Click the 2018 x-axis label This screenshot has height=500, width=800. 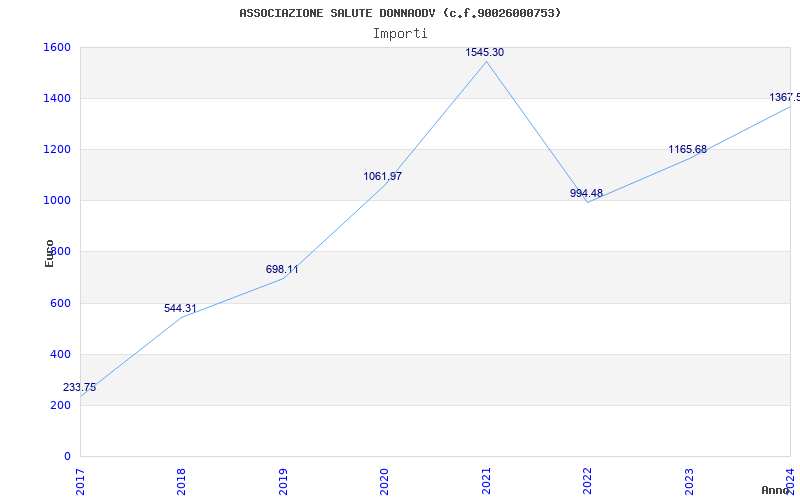tap(181, 481)
